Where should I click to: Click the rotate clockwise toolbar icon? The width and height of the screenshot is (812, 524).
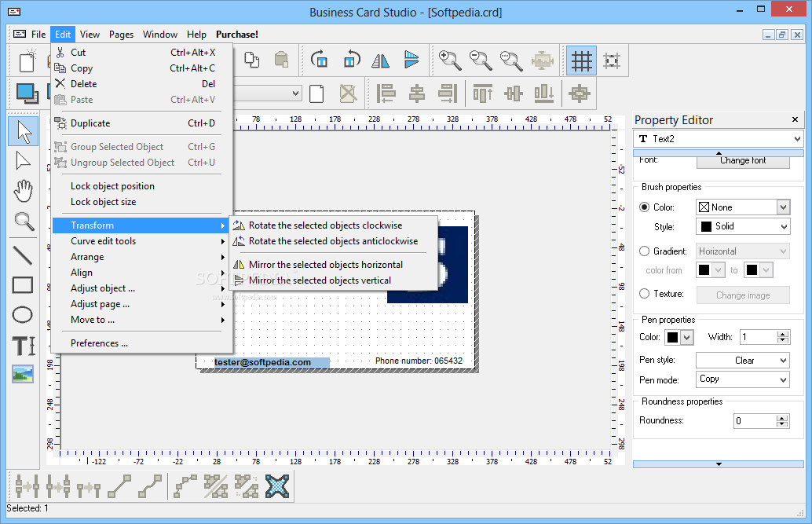click(x=319, y=60)
